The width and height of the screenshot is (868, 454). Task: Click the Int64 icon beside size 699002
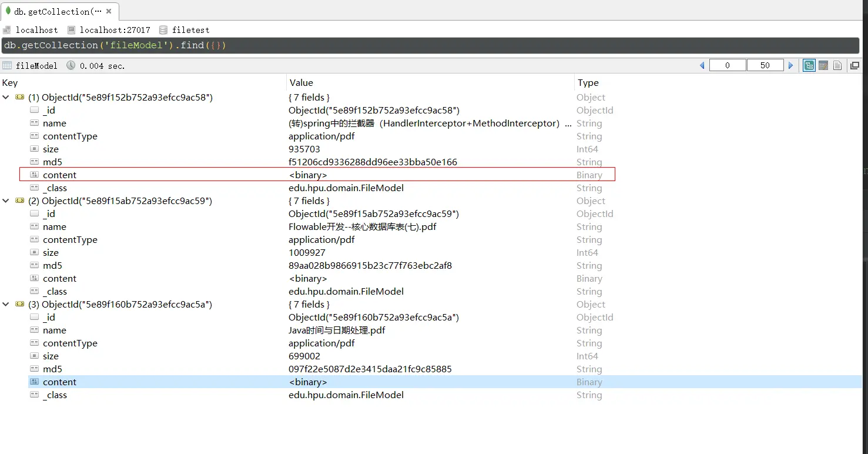35,356
